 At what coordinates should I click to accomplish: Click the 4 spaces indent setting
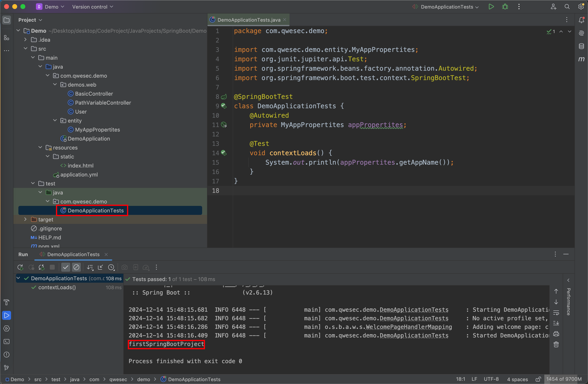click(x=517, y=379)
